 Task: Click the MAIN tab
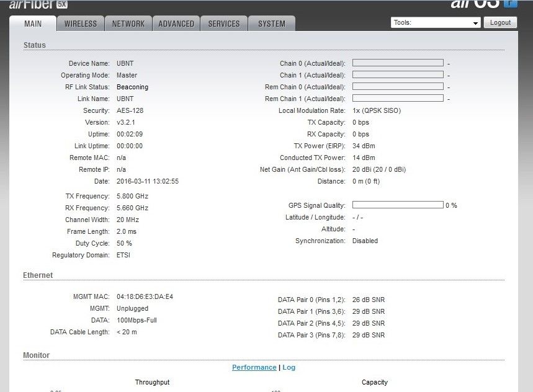pos(33,24)
